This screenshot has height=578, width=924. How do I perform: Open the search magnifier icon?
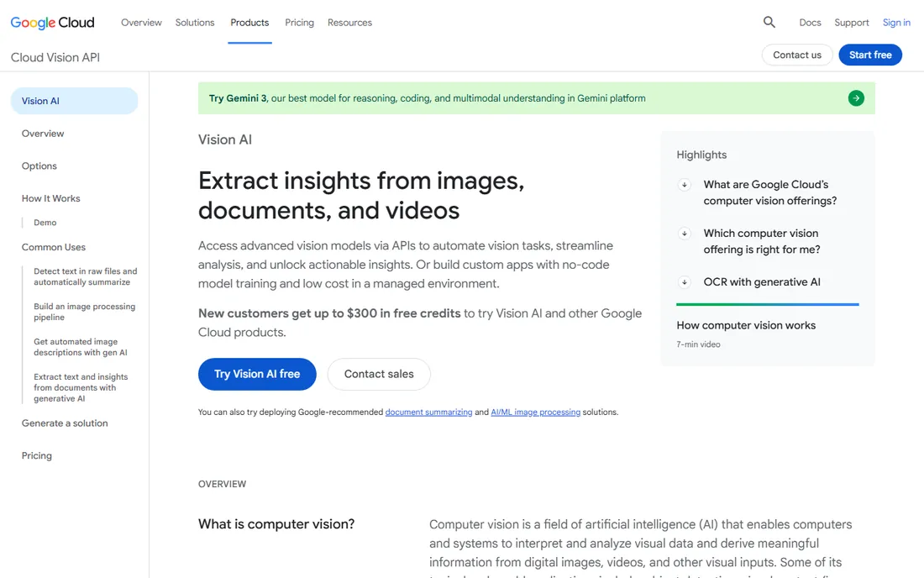[769, 23]
